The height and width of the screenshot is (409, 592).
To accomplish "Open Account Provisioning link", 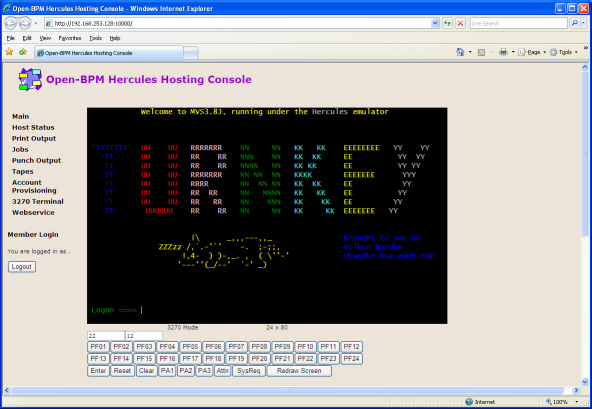I will pyautogui.click(x=34, y=186).
